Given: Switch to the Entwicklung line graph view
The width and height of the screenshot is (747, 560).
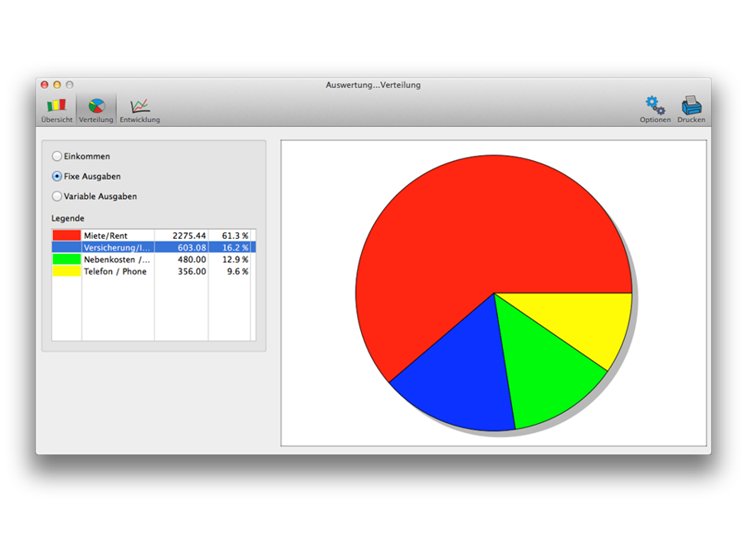Looking at the screenshot, I should tap(139, 106).
